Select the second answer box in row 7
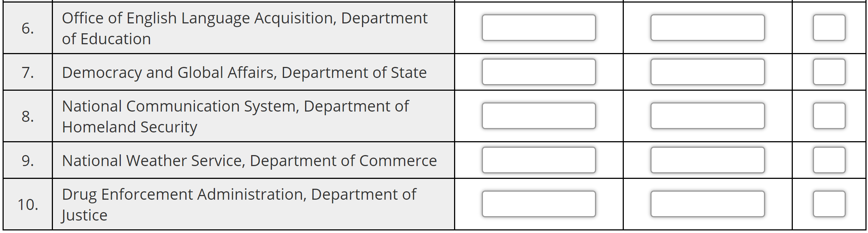 [x=707, y=72]
